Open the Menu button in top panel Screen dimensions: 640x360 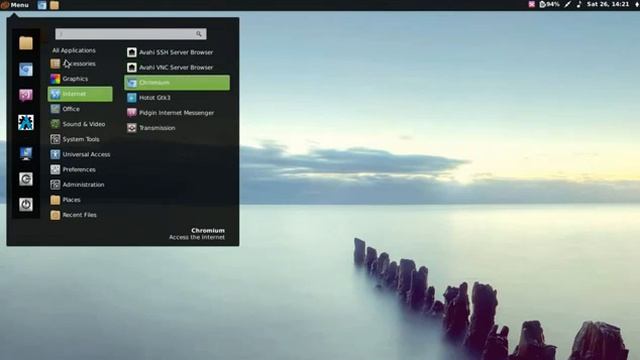pyautogui.click(x=15, y=5)
